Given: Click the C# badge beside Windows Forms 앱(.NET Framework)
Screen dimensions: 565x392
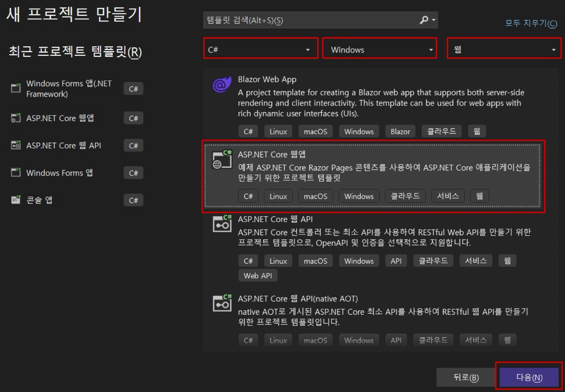Looking at the screenshot, I should point(133,89).
